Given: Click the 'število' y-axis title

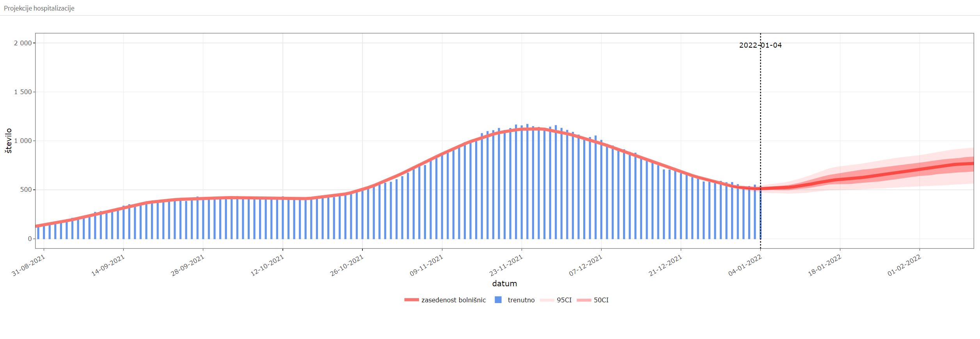Looking at the screenshot, I should tap(9, 141).
